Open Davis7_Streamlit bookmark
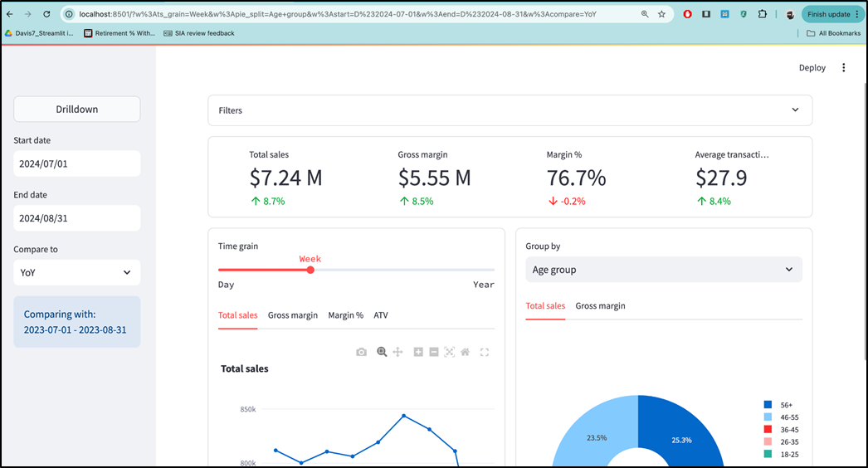Viewport: 868px width, 468px height. coord(39,33)
